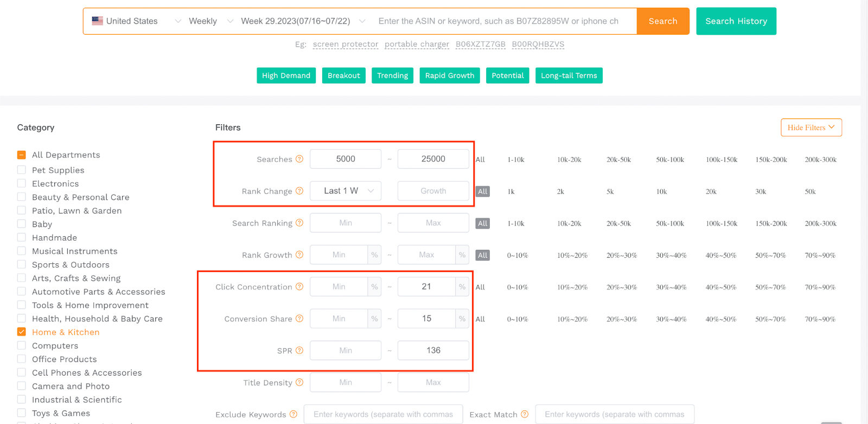Click the Conversion Share max field

(426, 319)
